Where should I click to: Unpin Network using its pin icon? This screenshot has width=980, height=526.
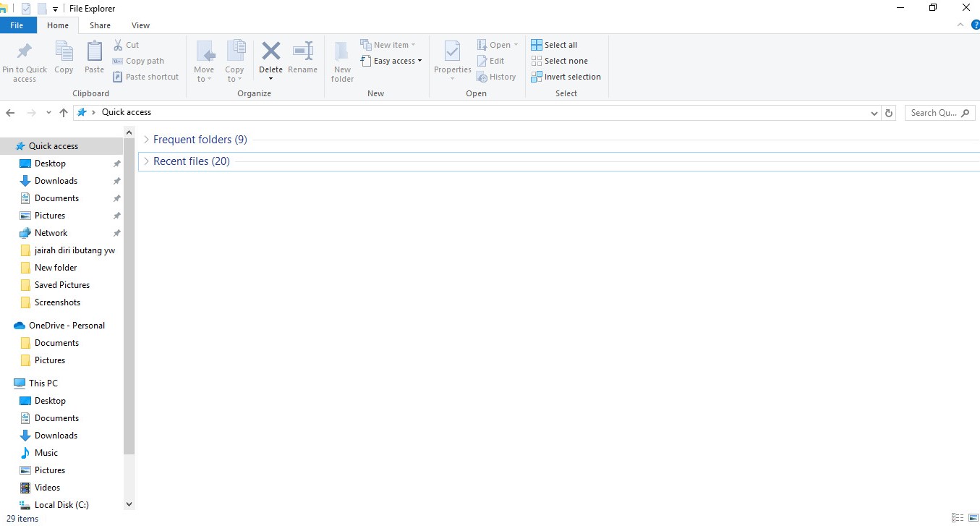click(x=116, y=233)
